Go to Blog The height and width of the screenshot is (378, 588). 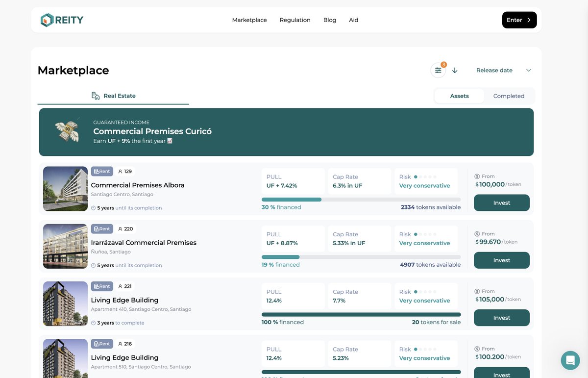click(x=330, y=20)
